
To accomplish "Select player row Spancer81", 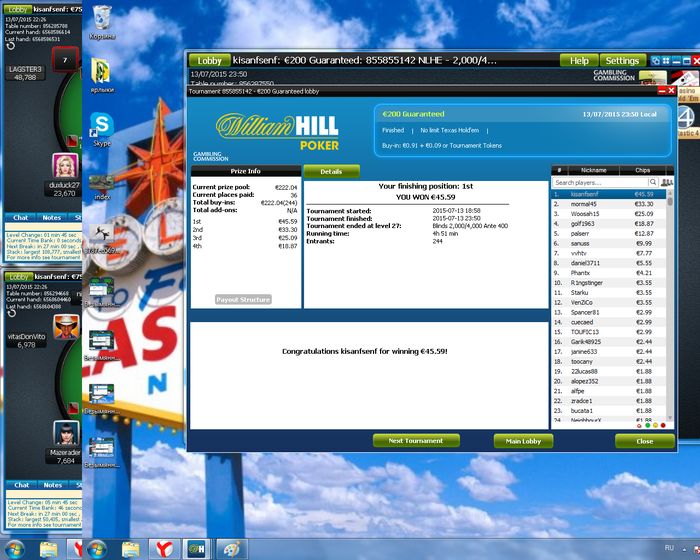I will point(609,312).
